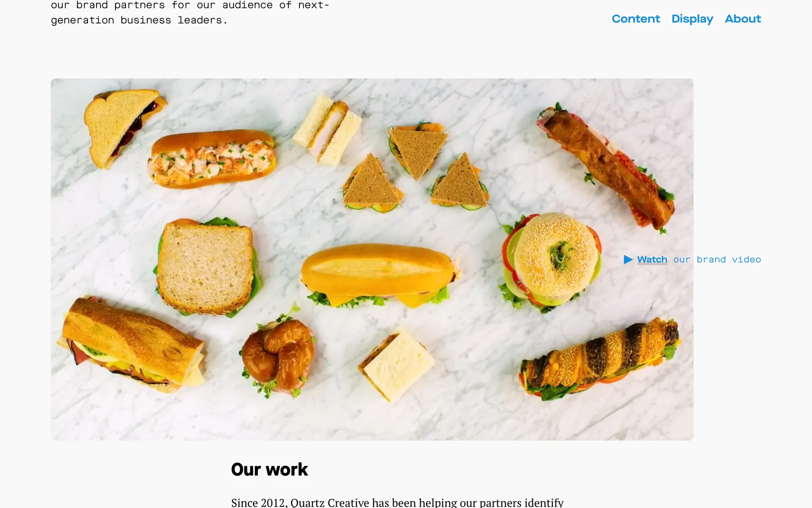Click the katsu sando with white bread
The height and width of the screenshot is (508, 812).
[328, 129]
